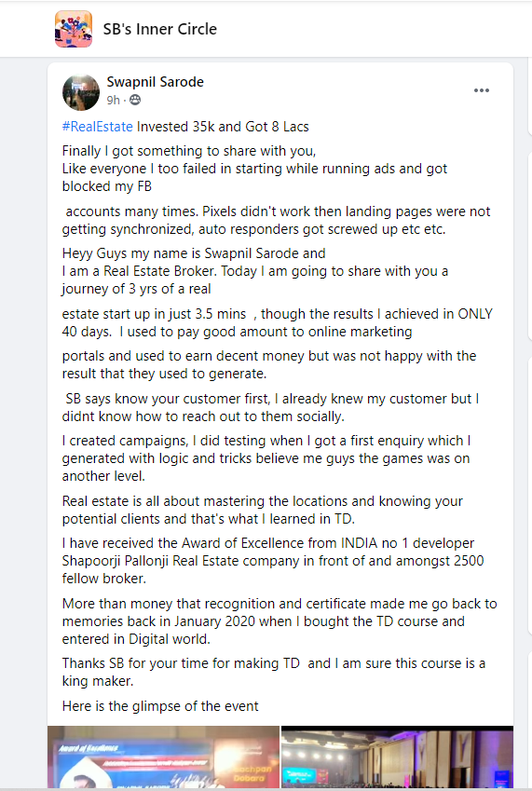Image resolution: width=532 pixels, height=791 pixels.
Task: Open the Swapnil Sarode author name link
Action: point(155,82)
